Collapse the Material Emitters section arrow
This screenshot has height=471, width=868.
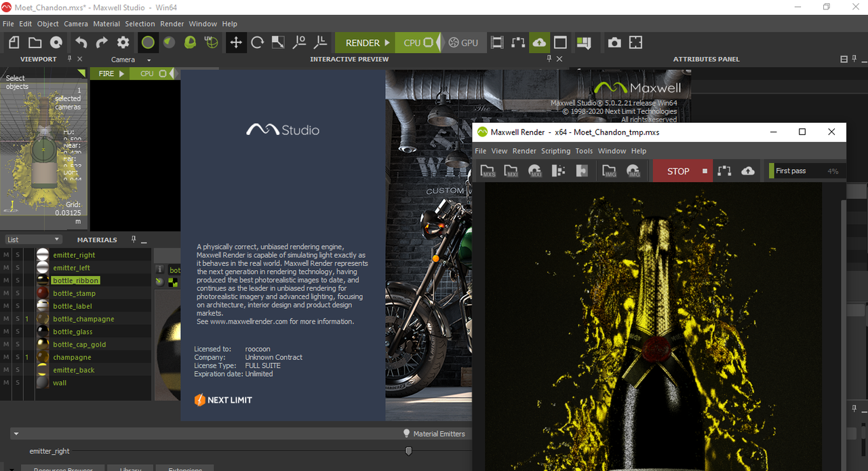(16, 434)
